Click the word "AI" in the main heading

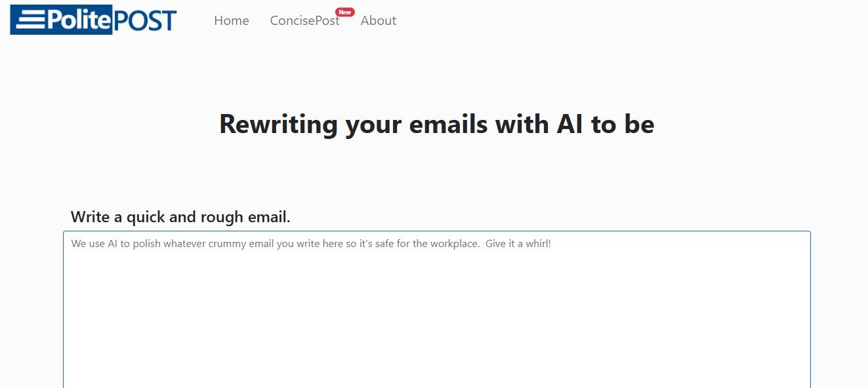tap(569, 125)
